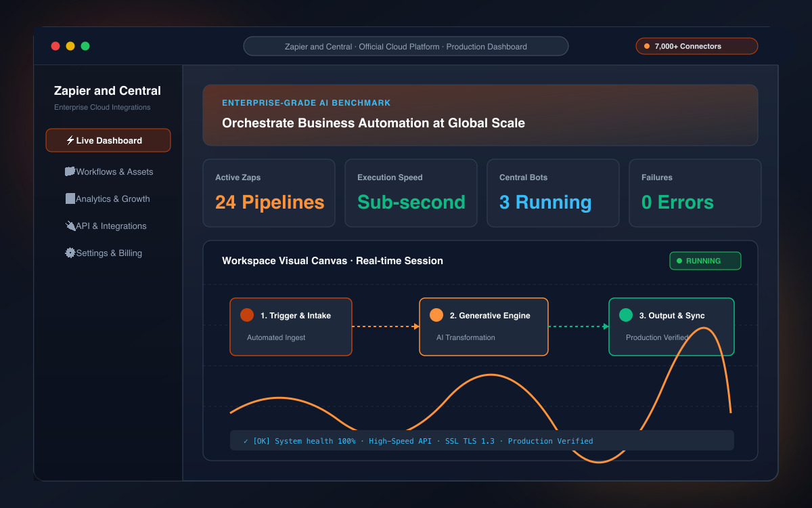This screenshot has height=508, width=812.
Task: Click the "Automated Ingest" node caption
Action: 276,337
